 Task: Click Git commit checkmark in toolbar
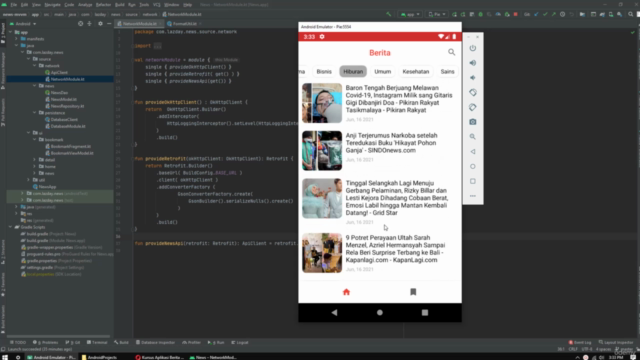click(x=545, y=14)
